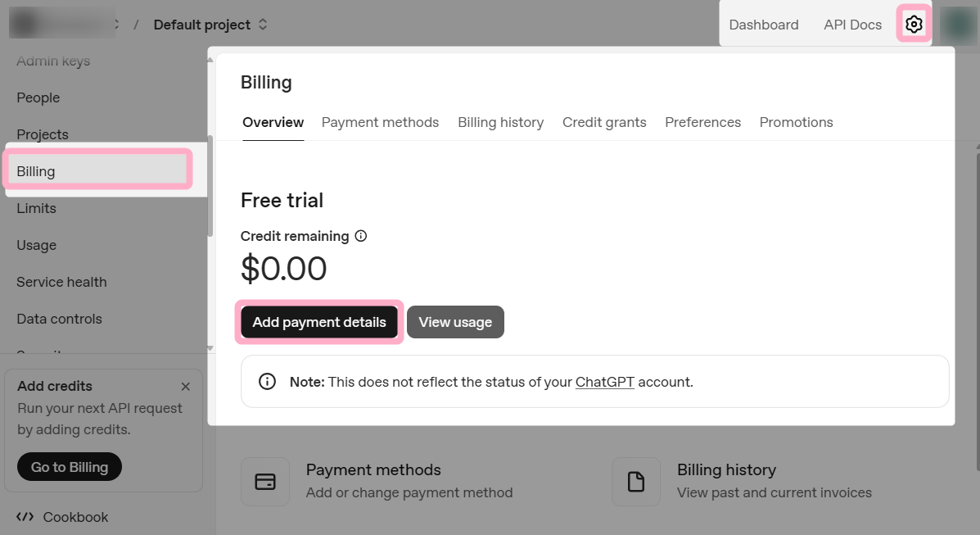Click the user avatar at top right
Viewport: 980px width, 535px height.
[x=957, y=25]
